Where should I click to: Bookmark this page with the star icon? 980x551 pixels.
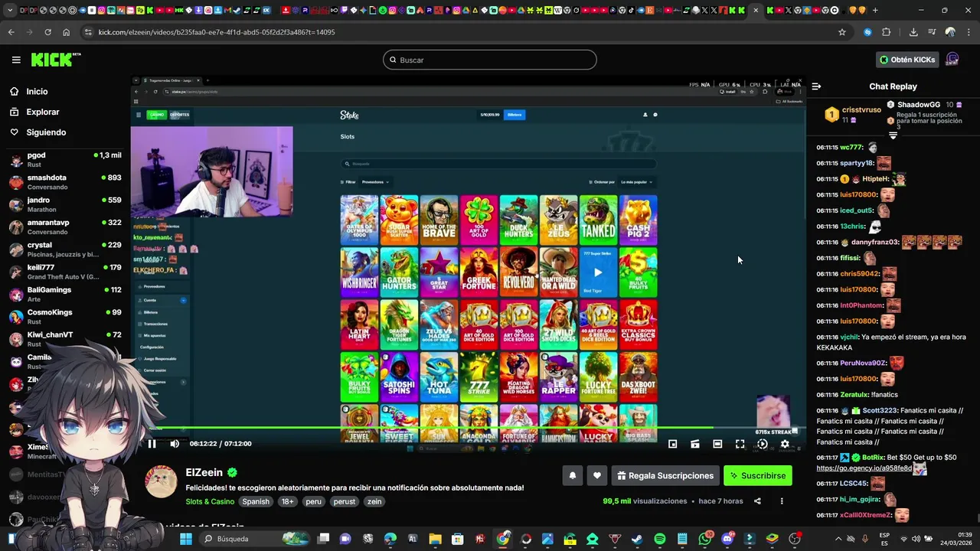pyautogui.click(x=842, y=32)
